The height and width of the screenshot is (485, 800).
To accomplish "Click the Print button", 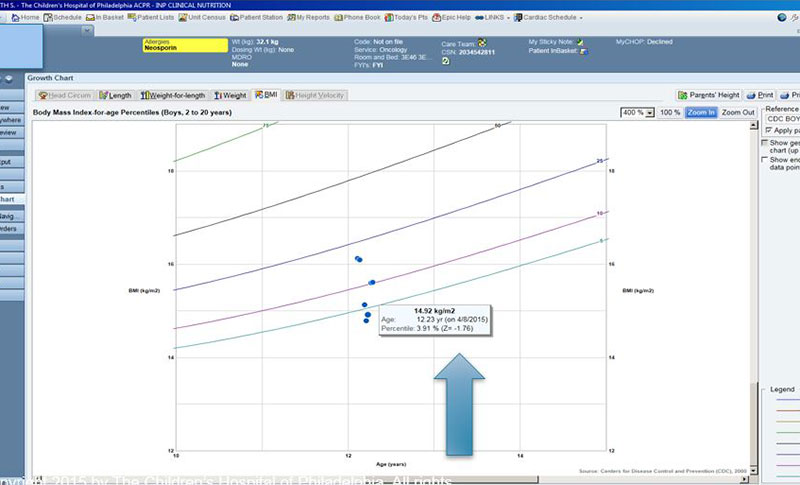I will tap(760, 95).
